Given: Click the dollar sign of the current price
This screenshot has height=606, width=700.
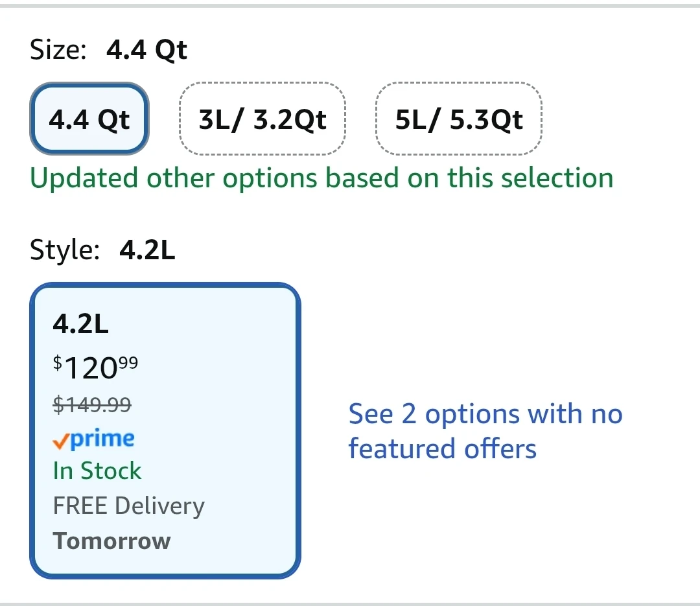Looking at the screenshot, I should tap(58, 363).
